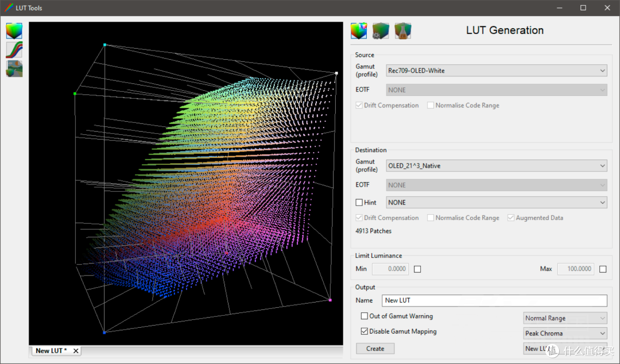Click the cube with flask icon
The image size is (620, 364).
[x=403, y=31]
